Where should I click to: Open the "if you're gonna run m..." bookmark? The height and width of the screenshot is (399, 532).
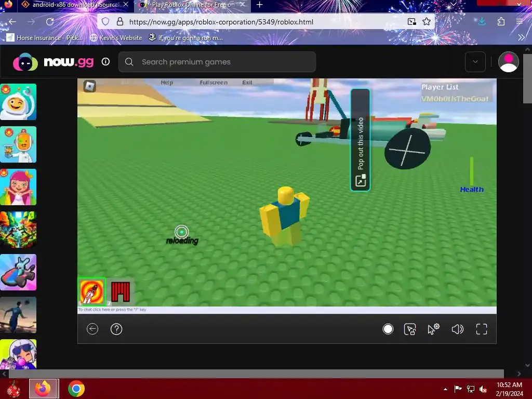click(x=185, y=37)
